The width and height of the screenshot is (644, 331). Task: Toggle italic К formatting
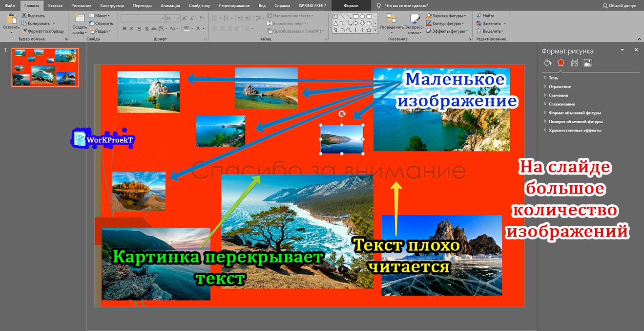pos(132,28)
